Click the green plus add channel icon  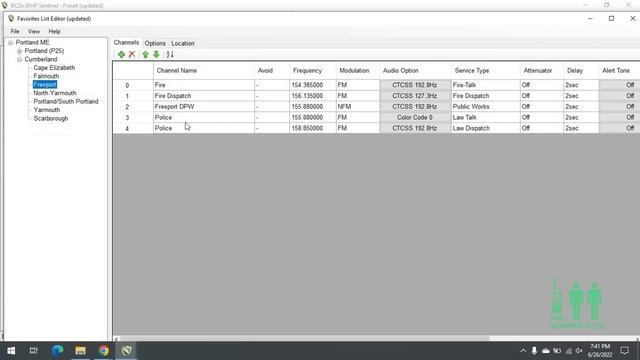[121, 54]
